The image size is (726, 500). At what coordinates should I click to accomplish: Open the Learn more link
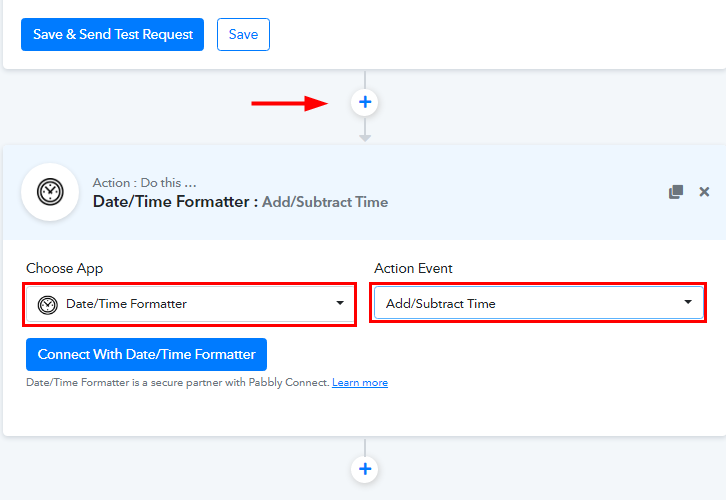[x=360, y=382]
